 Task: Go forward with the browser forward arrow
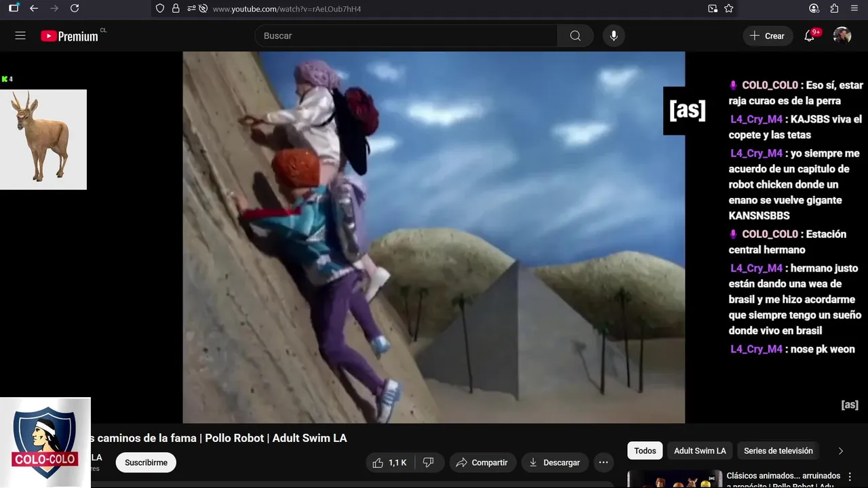[x=54, y=8]
